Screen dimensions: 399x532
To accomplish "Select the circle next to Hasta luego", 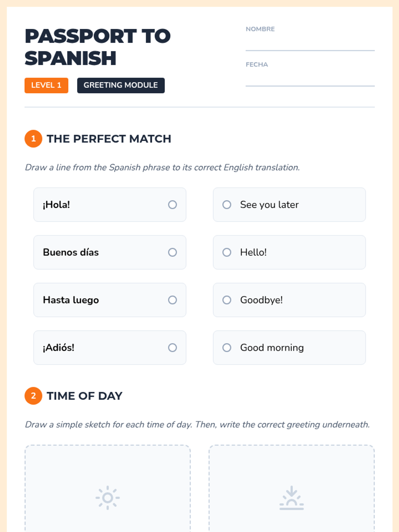I will tap(172, 300).
